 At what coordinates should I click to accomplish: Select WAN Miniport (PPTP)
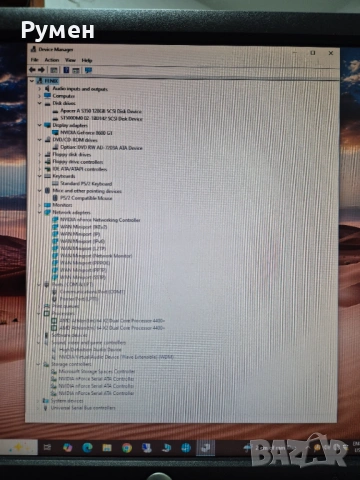83,270
